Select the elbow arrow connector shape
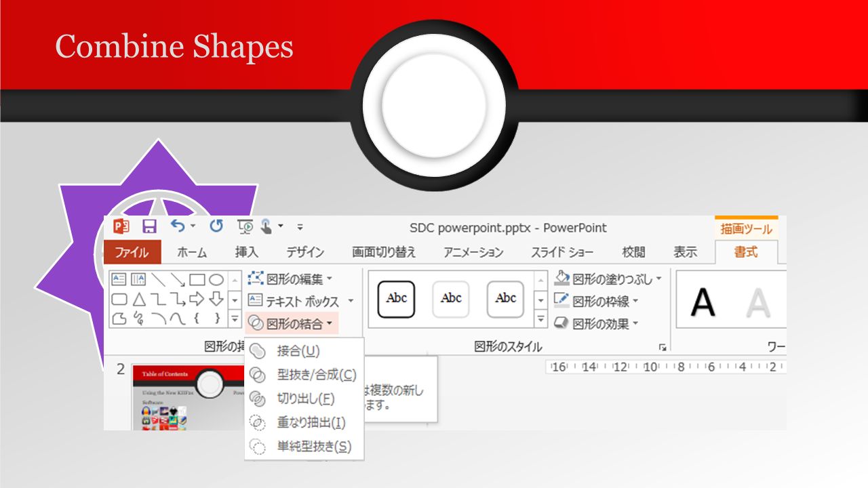This screenshot has width=868, height=488. 178,299
